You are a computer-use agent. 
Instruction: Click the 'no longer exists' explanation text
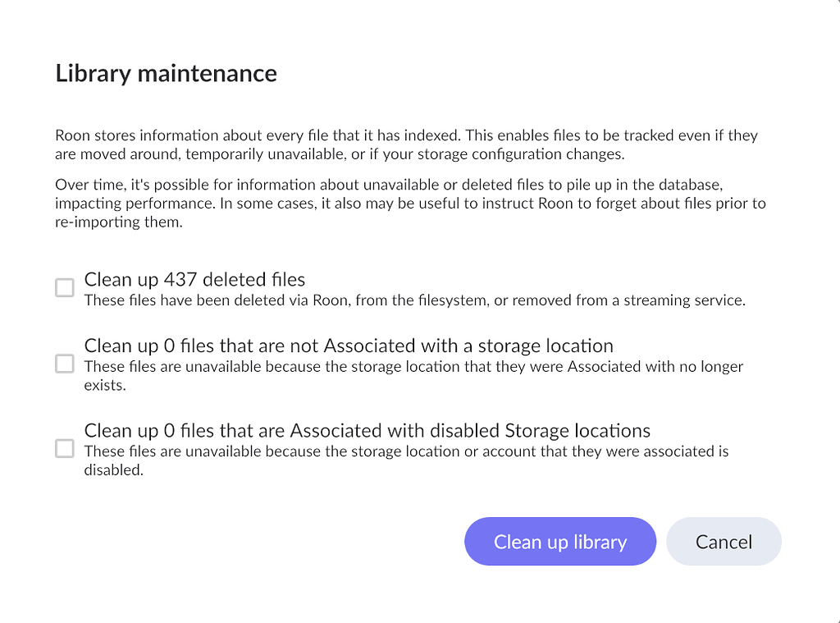pos(413,375)
